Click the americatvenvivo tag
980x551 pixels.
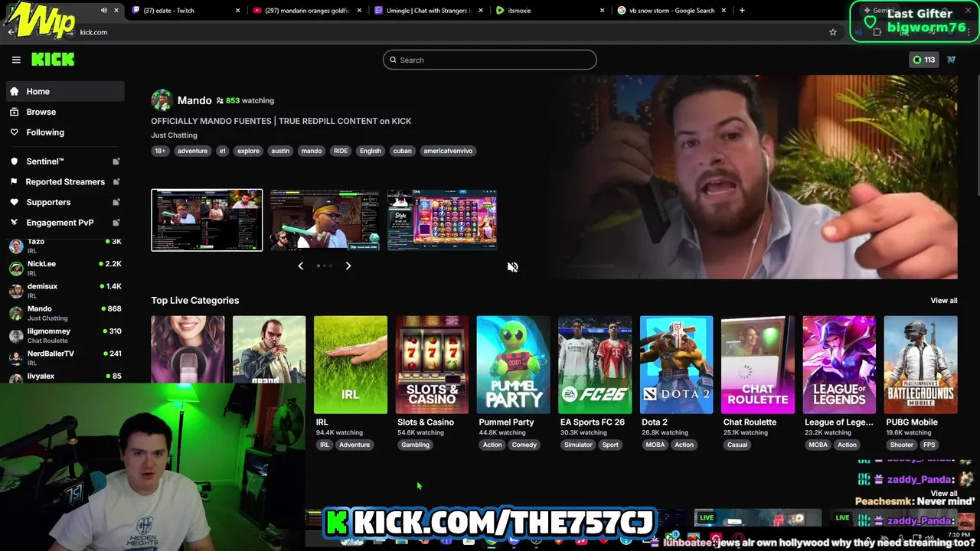[448, 151]
